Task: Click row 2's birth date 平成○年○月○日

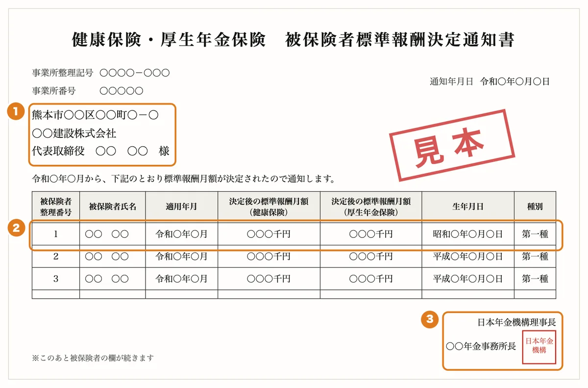Action: coord(468,256)
